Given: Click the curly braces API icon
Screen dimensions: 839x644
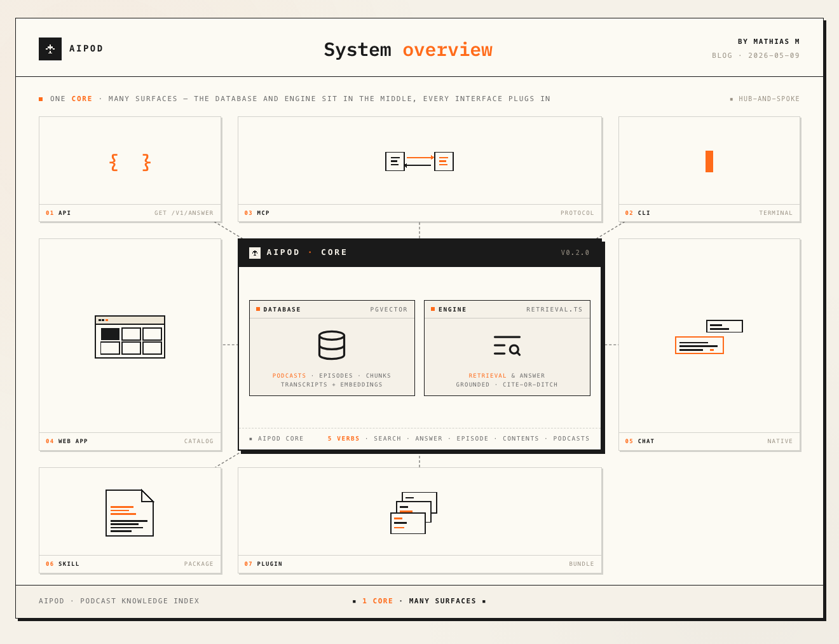Looking at the screenshot, I should click(x=130, y=162).
